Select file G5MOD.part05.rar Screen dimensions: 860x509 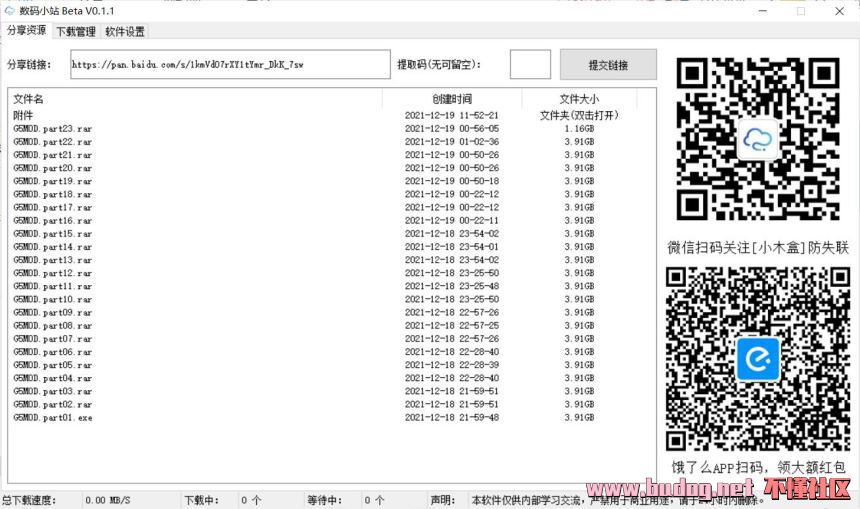(x=53, y=365)
